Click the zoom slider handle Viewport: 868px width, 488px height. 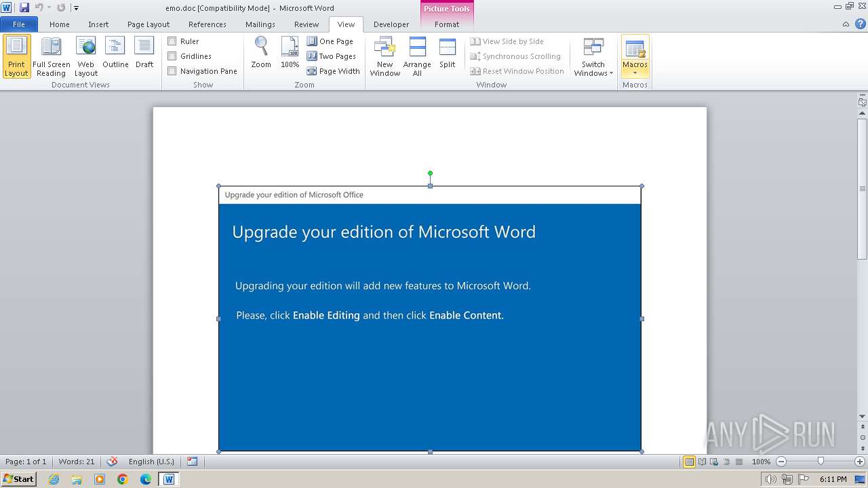point(821,462)
